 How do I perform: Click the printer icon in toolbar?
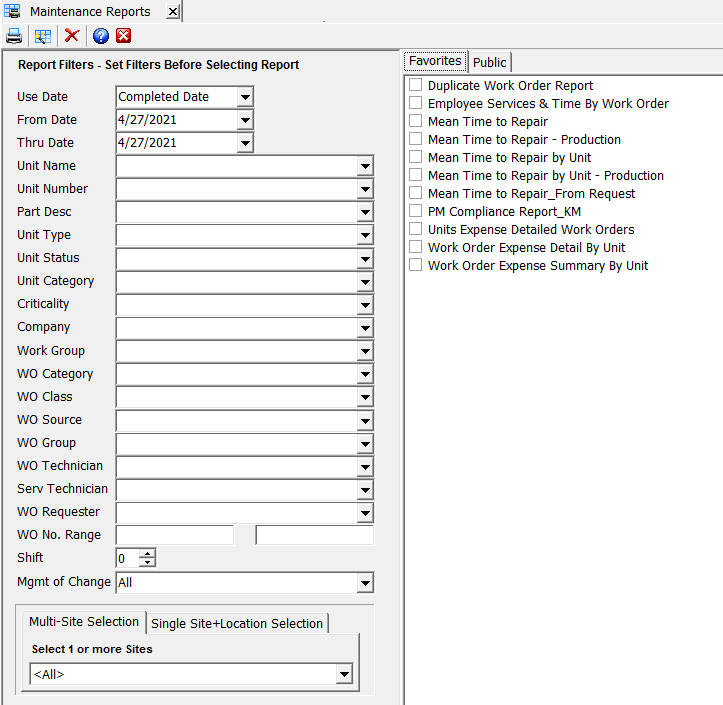[x=14, y=36]
